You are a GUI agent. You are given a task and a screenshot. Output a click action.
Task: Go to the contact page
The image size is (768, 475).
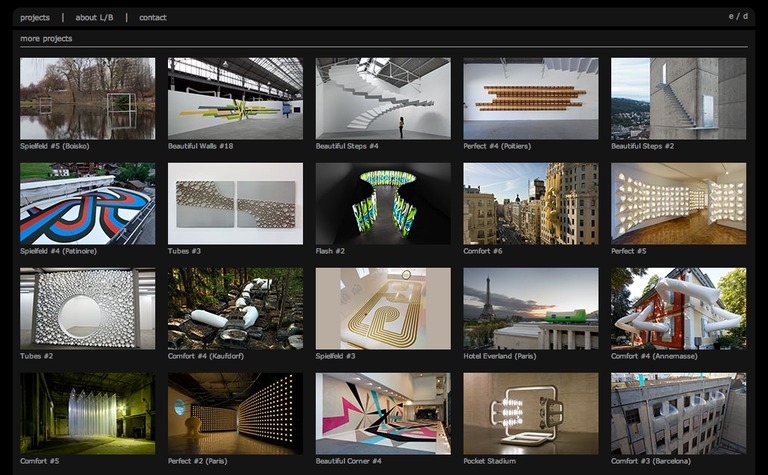pos(153,18)
